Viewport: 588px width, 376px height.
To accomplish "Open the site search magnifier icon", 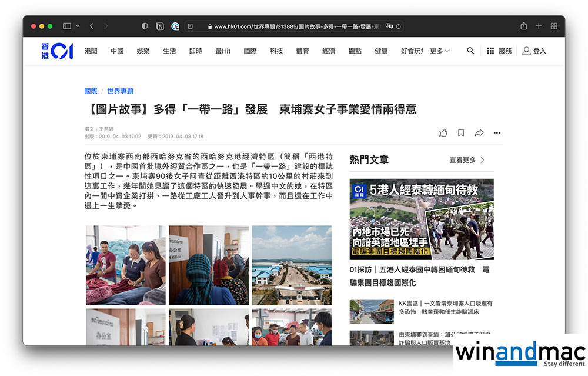I will point(470,51).
